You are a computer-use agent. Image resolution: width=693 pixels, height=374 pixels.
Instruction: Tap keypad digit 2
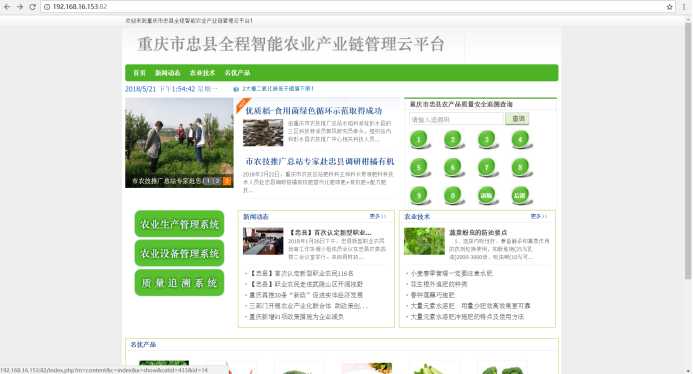pyautogui.click(x=453, y=140)
